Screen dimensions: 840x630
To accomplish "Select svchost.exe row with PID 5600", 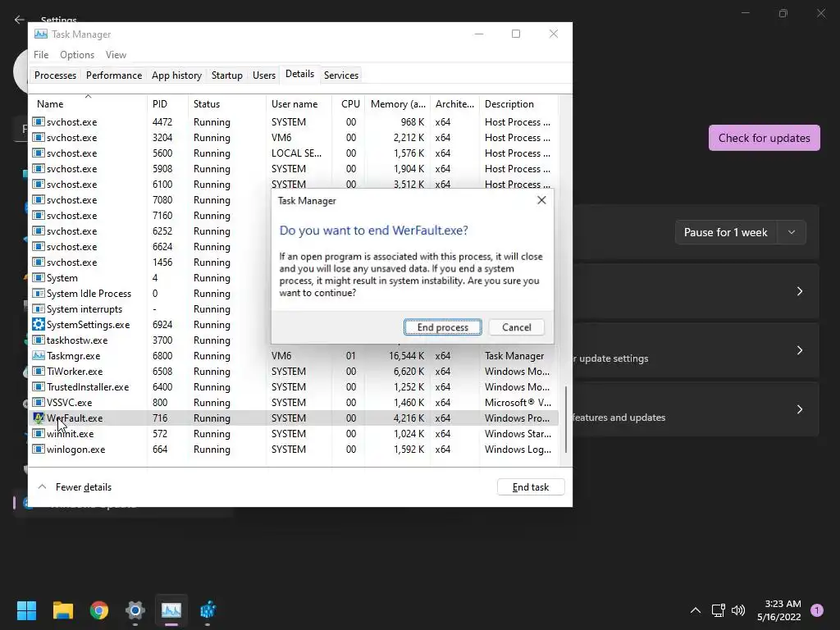I will [294, 153].
